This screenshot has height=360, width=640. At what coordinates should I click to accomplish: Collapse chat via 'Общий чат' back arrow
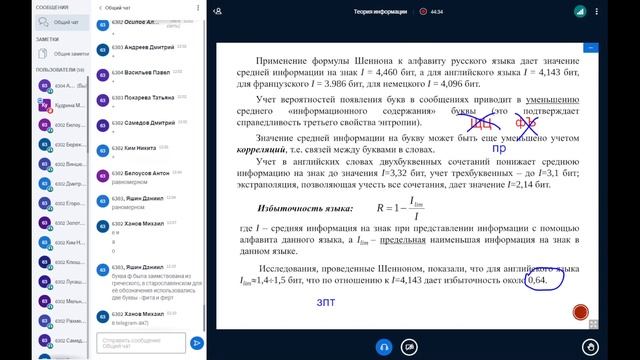tap(114, 8)
